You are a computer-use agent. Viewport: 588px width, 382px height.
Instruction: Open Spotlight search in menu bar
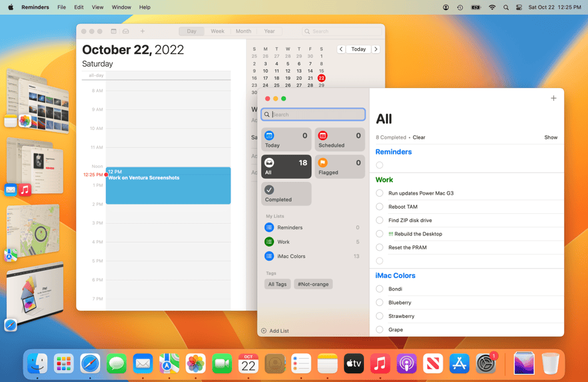tap(506, 7)
